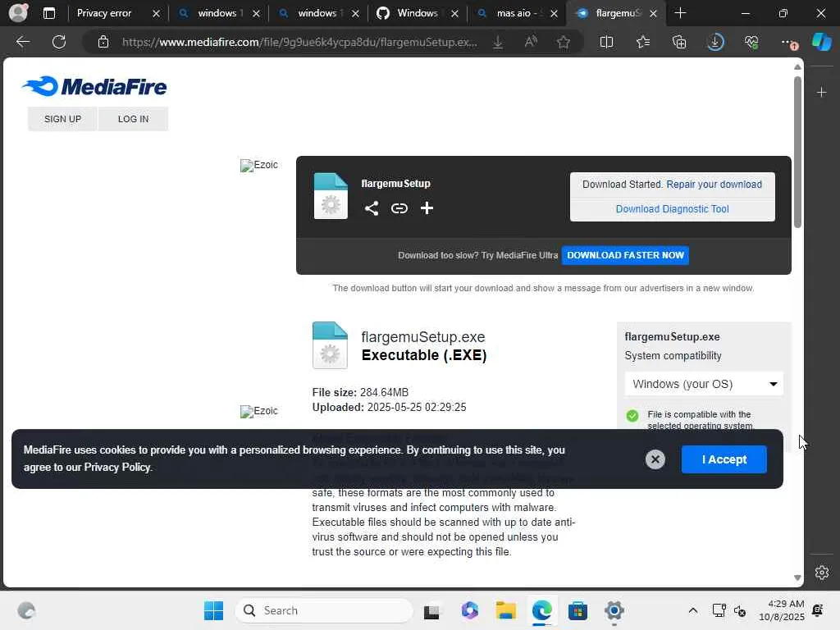Add page to favorites star icon
Image resolution: width=840 pixels, height=630 pixels.
(x=563, y=42)
